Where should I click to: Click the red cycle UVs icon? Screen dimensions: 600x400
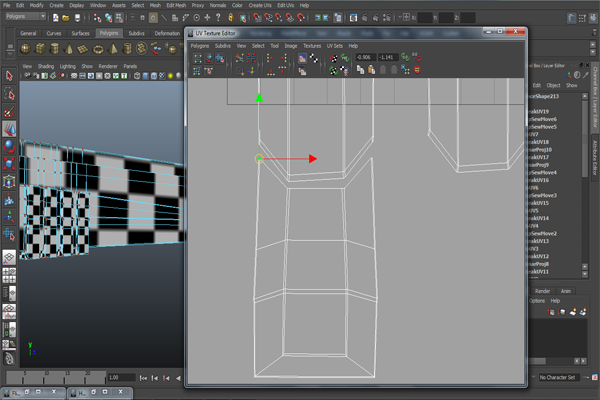[x=417, y=70]
